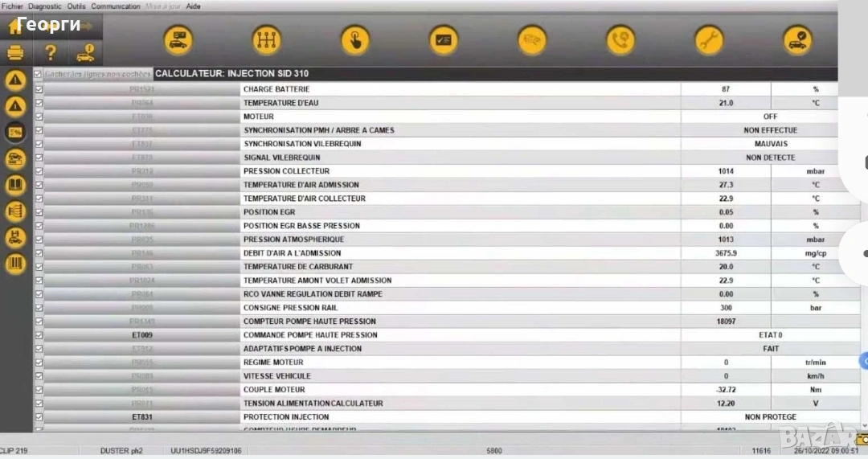Viewport: 868px width, 459px height.
Task: Click the hand touch pointer icon
Action: pos(355,40)
